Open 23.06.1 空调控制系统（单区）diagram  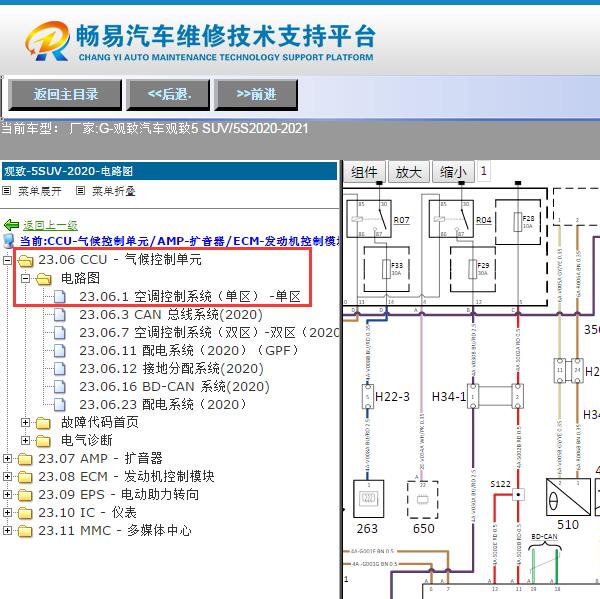(x=190, y=297)
